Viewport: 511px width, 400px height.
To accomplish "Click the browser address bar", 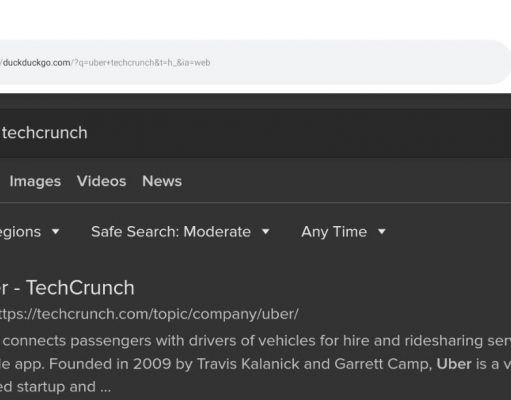I will pos(255,62).
